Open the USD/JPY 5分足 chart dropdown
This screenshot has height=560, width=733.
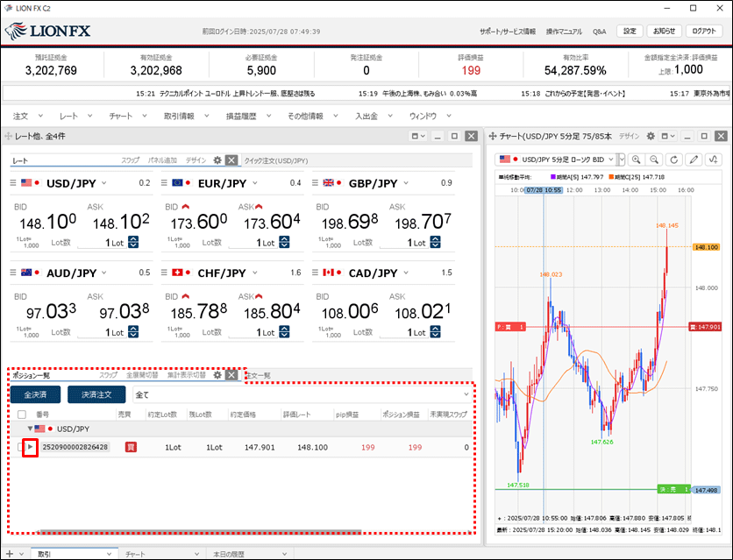621,159
